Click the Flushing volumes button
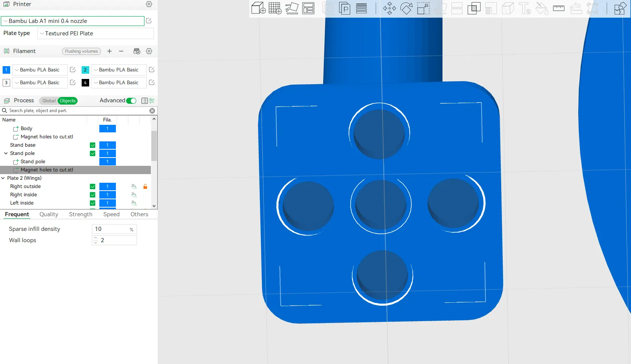Image resolution: width=631 pixels, height=364 pixels. (x=81, y=51)
